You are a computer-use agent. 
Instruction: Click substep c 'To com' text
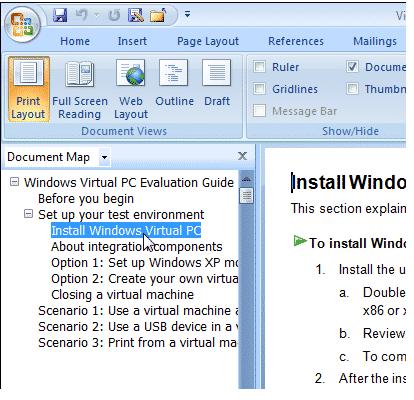click(384, 356)
